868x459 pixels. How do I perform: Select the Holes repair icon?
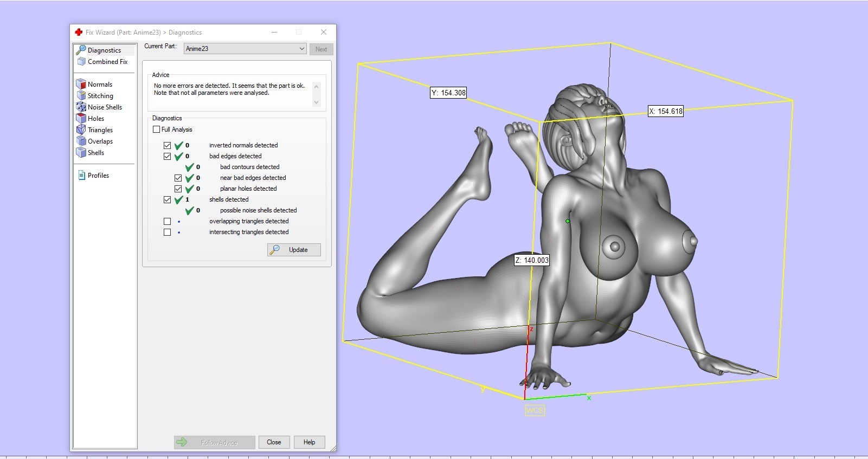pyautogui.click(x=81, y=118)
